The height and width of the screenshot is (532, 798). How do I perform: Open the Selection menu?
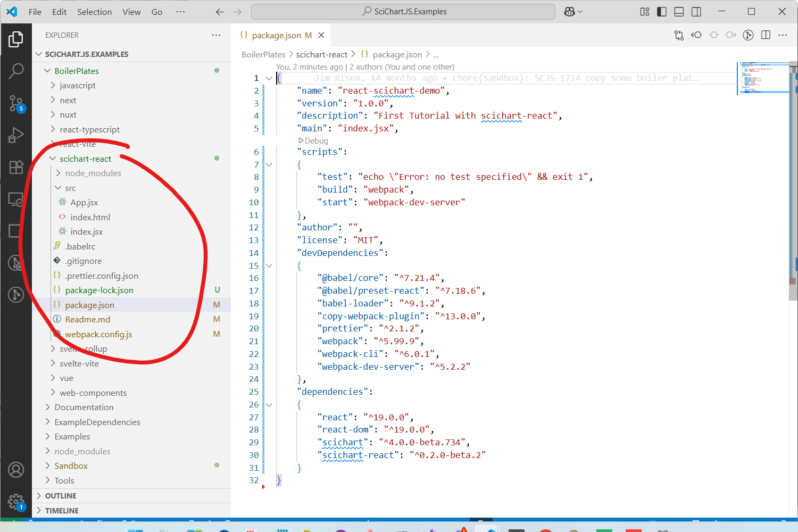(x=94, y=12)
